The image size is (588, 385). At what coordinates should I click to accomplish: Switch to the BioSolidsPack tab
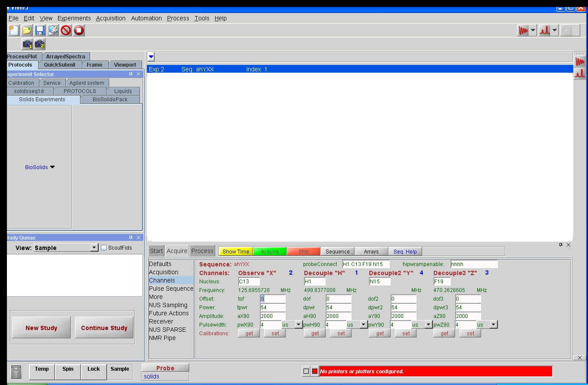110,99
